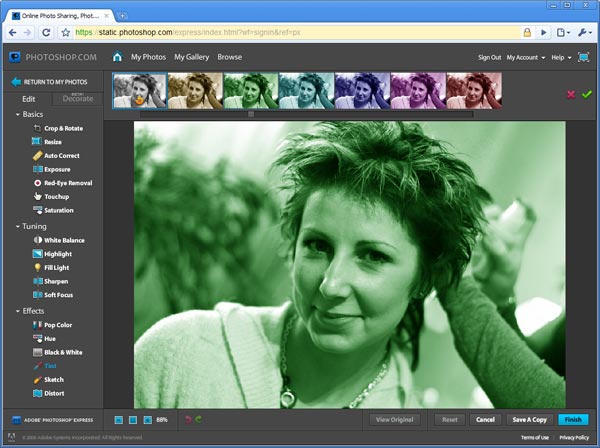Image resolution: width=600 pixels, height=448 pixels.
Task: Go to home icon in header
Action: pos(118,57)
